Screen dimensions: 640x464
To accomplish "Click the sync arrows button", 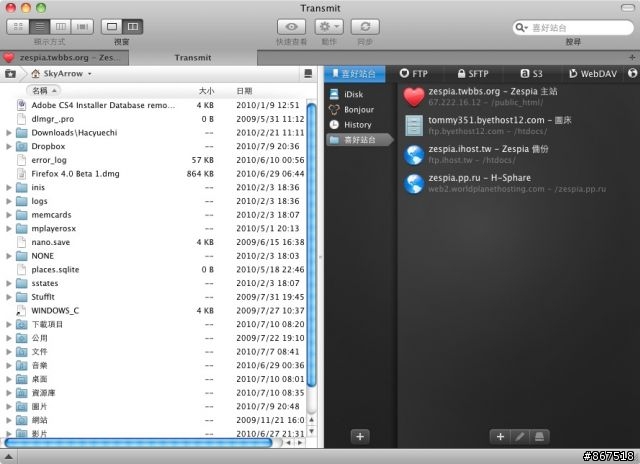I will click(x=365, y=27).
